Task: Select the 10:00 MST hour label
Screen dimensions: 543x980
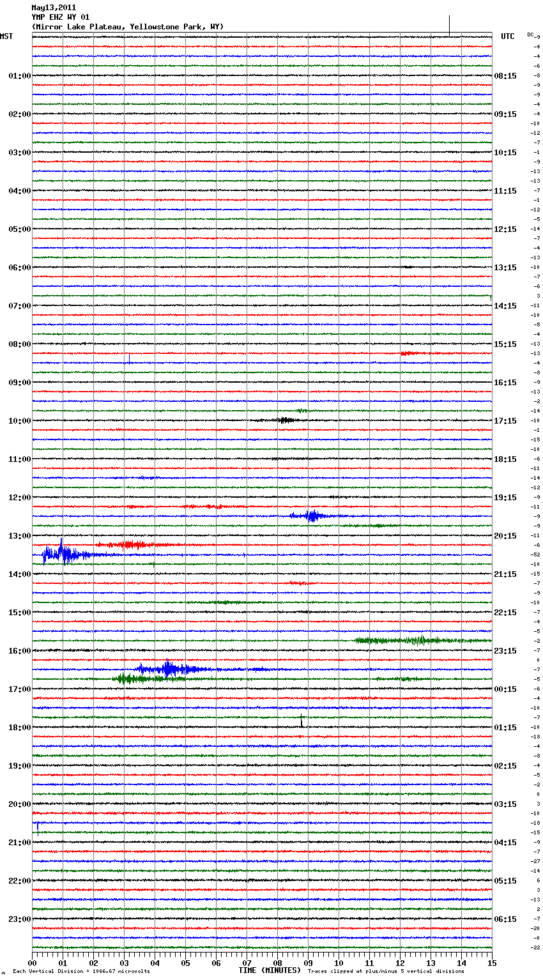Action: [20, 421]
